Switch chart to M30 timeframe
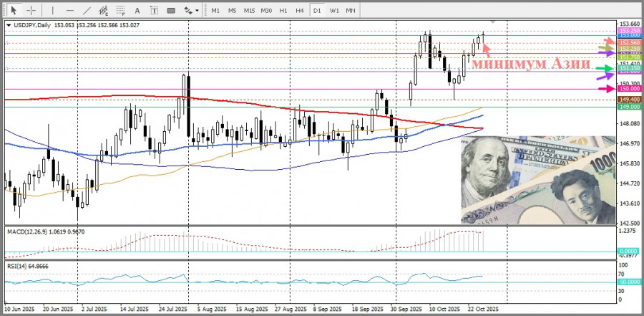The width and height of the screenshot is (644, 316). pos(266,11)
